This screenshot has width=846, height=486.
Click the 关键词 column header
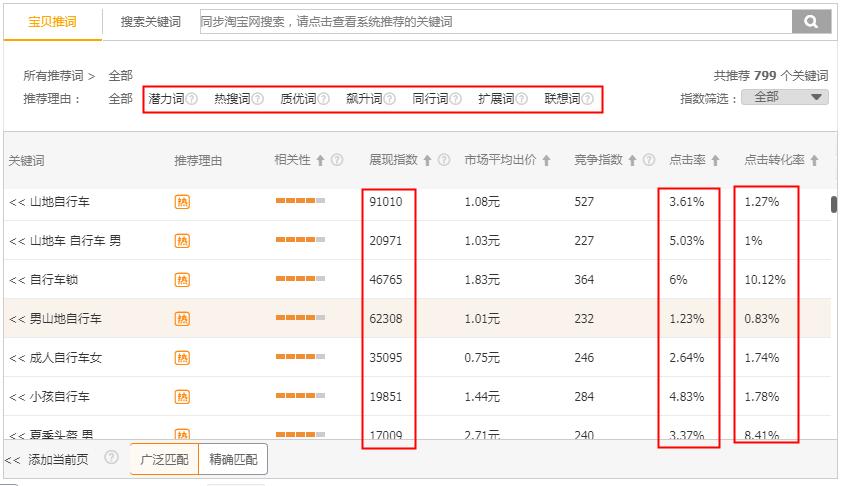point(26,161)
